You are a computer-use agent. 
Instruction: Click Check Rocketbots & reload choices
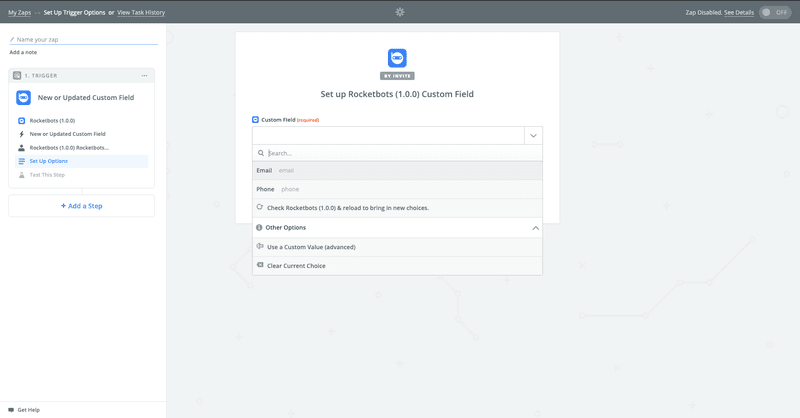point(397,208)
